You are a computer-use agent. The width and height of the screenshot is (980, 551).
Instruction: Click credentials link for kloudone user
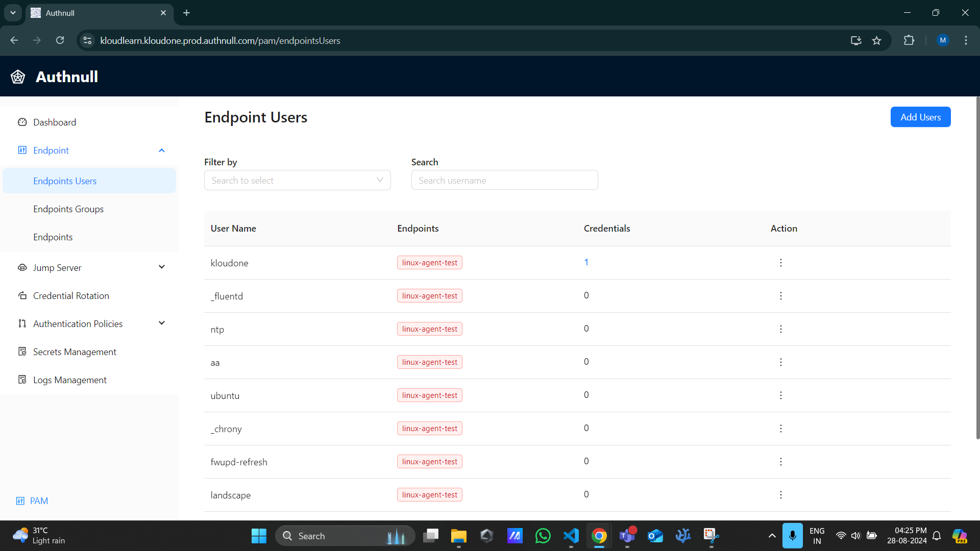pyautogui.click(x=586, y=262)
